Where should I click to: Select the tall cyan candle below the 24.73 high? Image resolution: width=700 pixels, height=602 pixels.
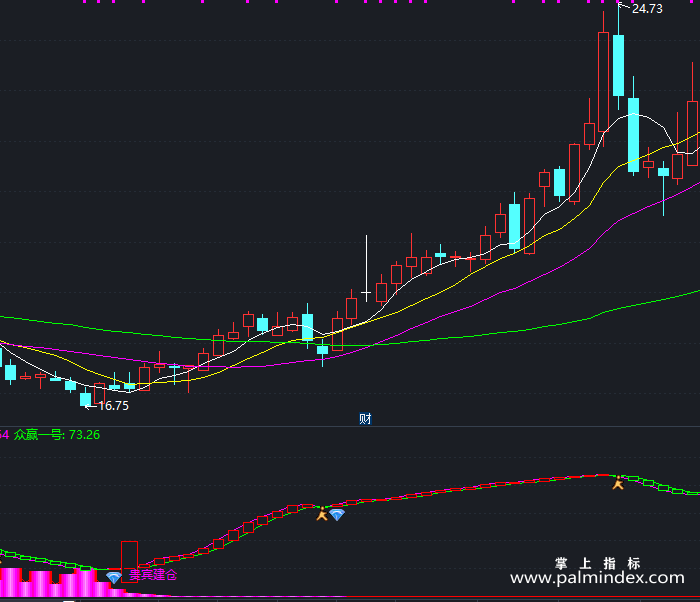(618, 65)
